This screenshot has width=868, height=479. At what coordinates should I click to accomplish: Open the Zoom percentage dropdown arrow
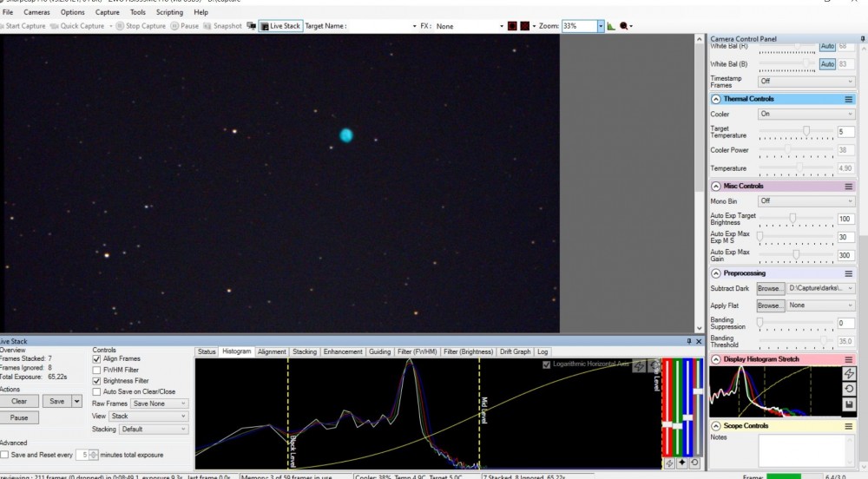coord(600,26)
